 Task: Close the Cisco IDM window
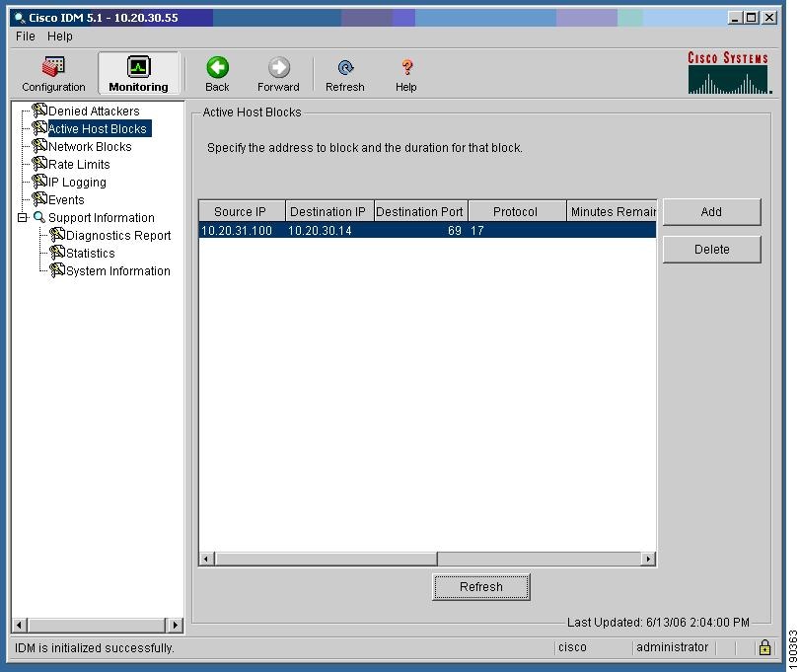coord(769,18)
